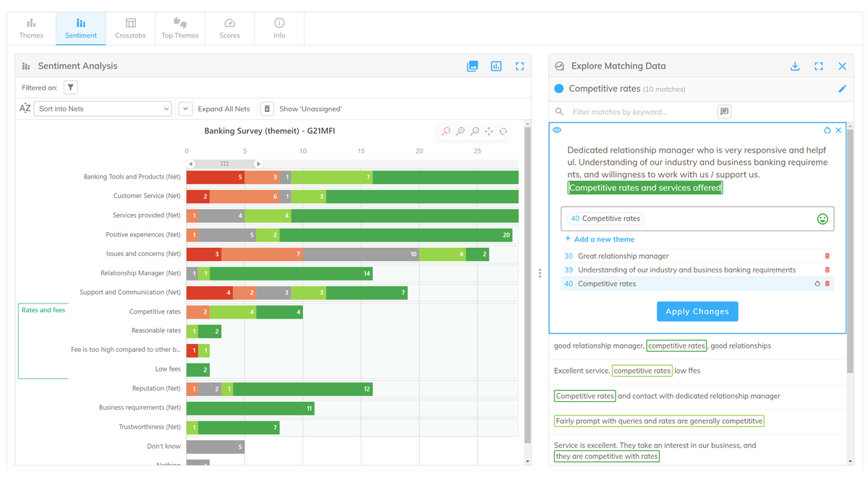The width and height of the screenshot is (868, 477).
Task: Toggle the eye visibility icon on the response card
Action: pos(557,130)
